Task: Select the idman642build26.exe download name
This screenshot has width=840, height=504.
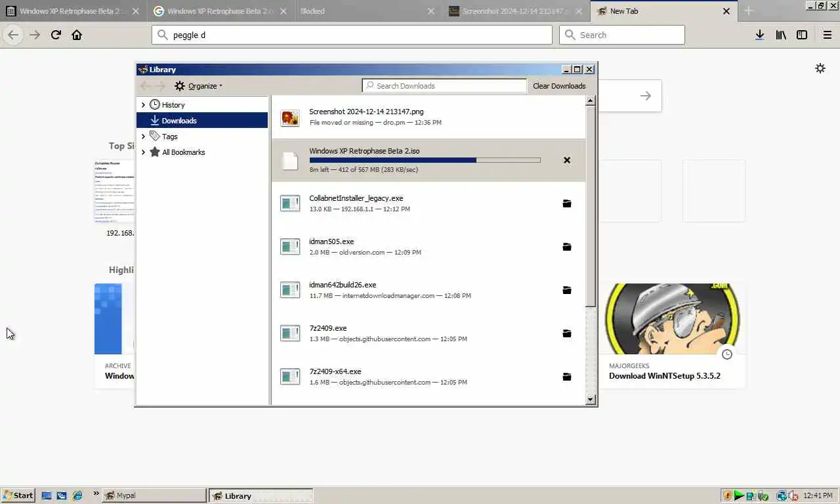Action: [343, 285]
